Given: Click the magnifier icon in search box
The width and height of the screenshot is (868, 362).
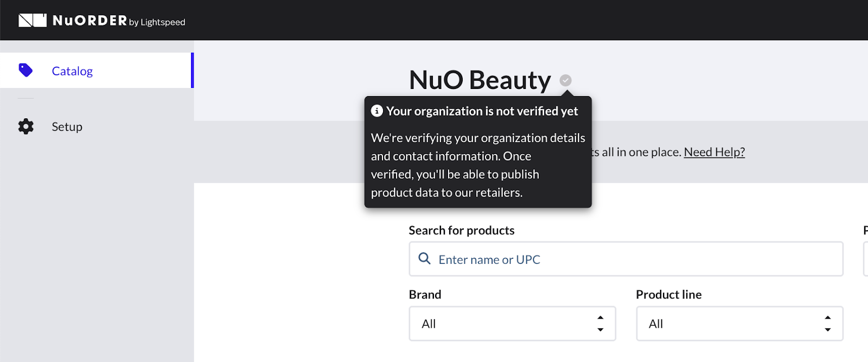Looking at the screenshot, I should [424, 258].
